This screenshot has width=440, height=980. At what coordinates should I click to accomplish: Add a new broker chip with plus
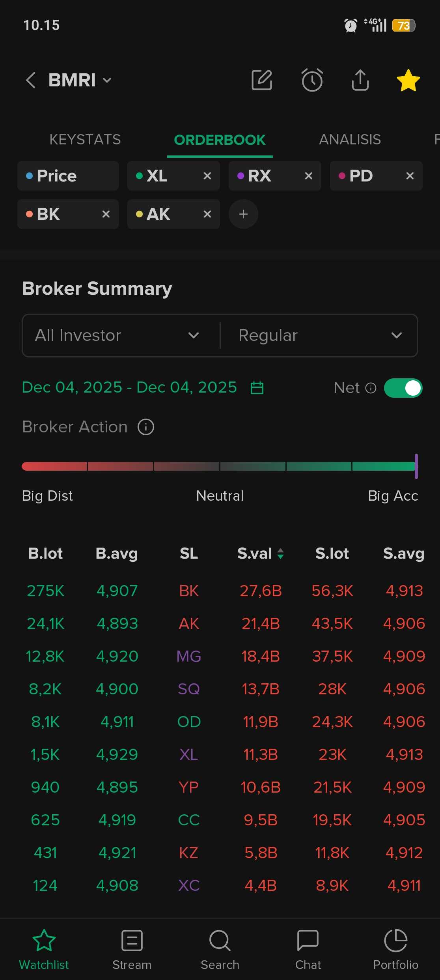tap(243, 214)
